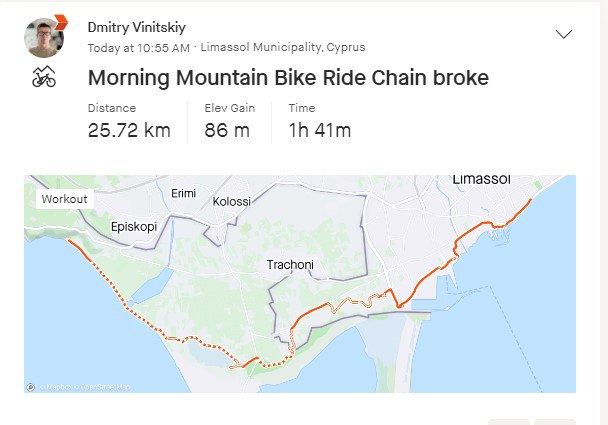
Task: Click the Erimi label on the map
Action: tap(184, 192)
